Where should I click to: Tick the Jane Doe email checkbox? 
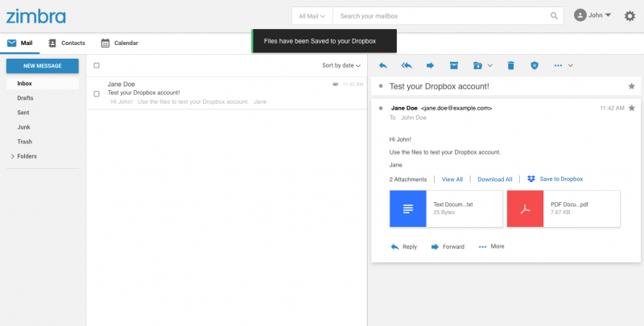[x=97, y=93]
